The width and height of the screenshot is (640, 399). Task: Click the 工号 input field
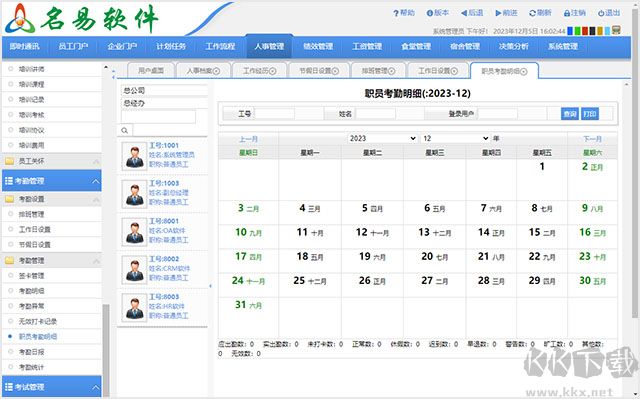point(274,114)
